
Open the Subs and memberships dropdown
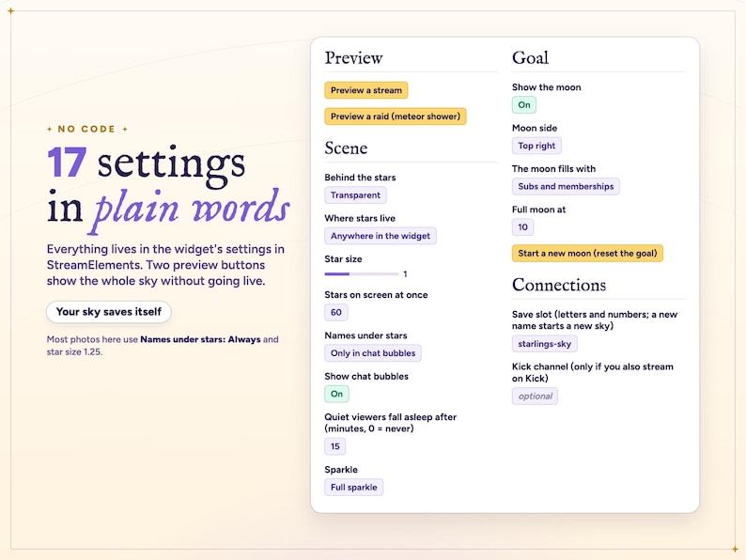point(566,186)
